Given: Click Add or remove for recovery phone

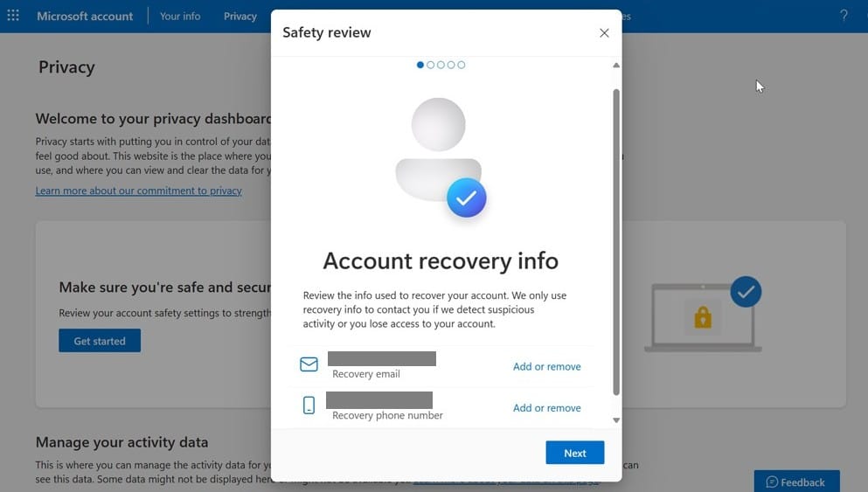Looking at the screenshot, I should point(546,408).
